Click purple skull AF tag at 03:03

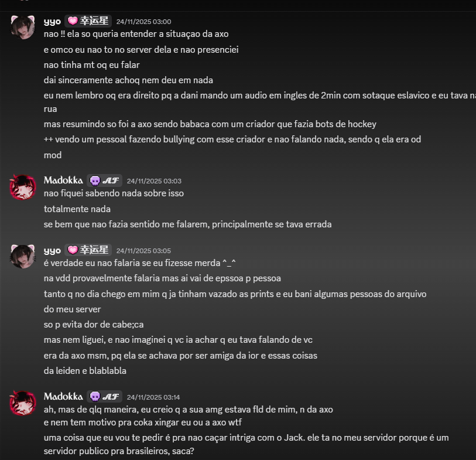(x=104, y=180)
